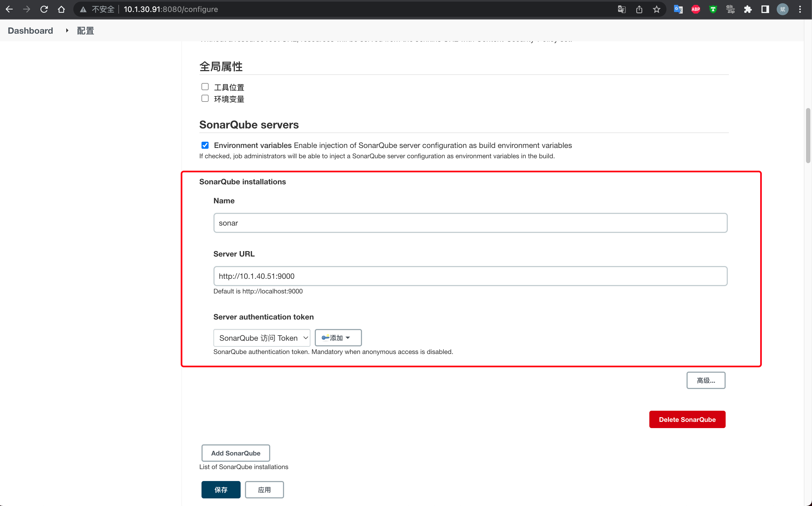Enable the 环境变量 checkbox

pyautogui.click(x=205, y=98)
